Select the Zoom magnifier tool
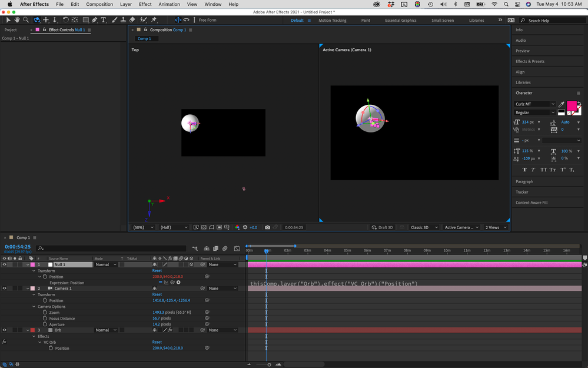Viewport: 588px width, 368px height. pyautogui.click(x=25, y=20)
